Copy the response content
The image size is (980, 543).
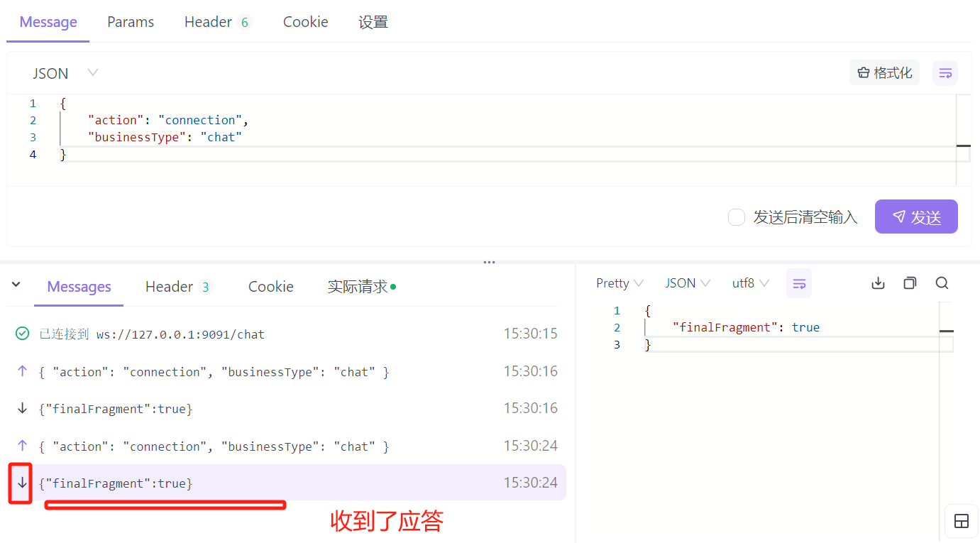910,283
